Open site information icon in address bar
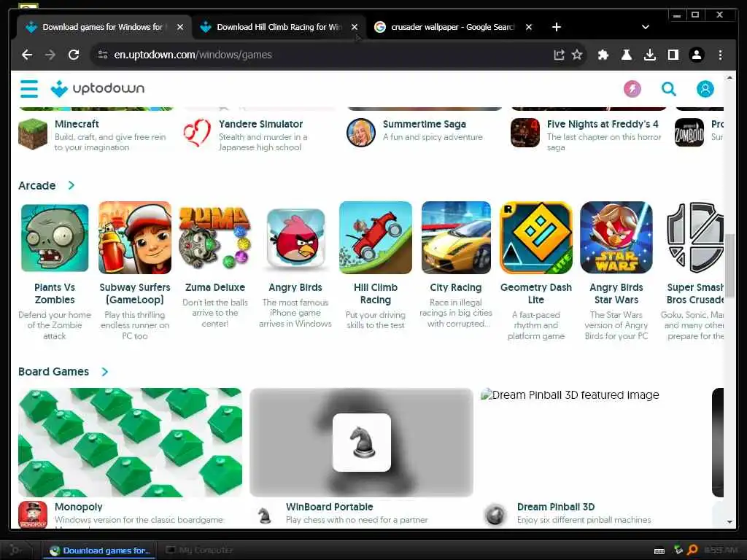Viewport: 747px width, 560px height. click(x=102, y=55)
